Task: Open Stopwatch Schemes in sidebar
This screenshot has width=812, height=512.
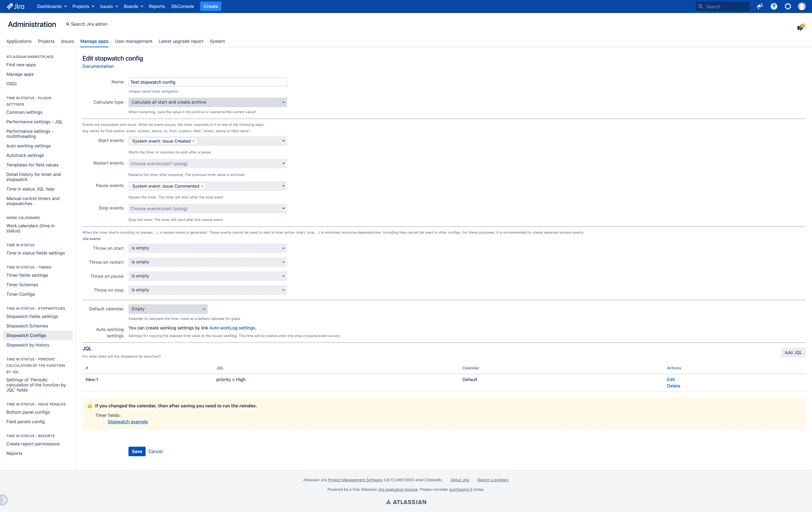Action: point(27,326)
